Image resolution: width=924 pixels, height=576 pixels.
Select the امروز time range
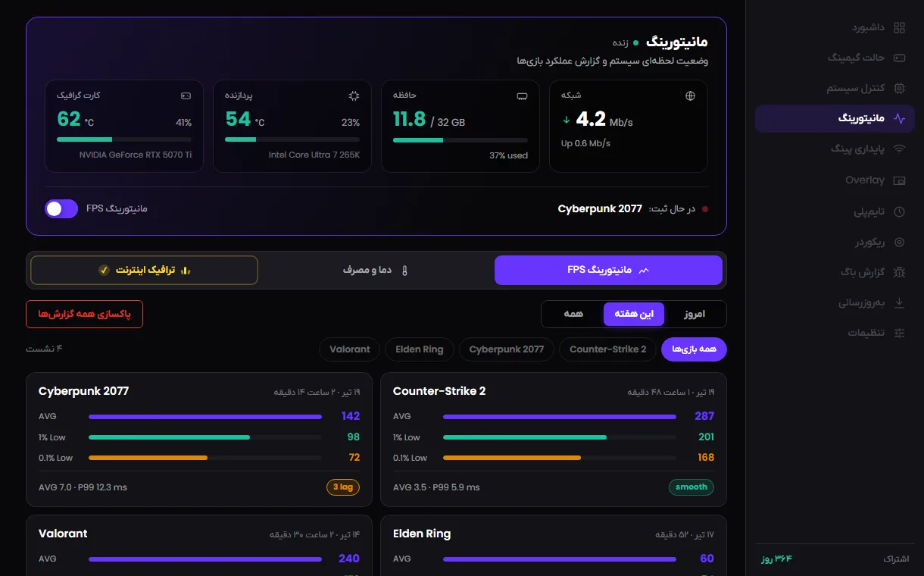tap(695, 314)
